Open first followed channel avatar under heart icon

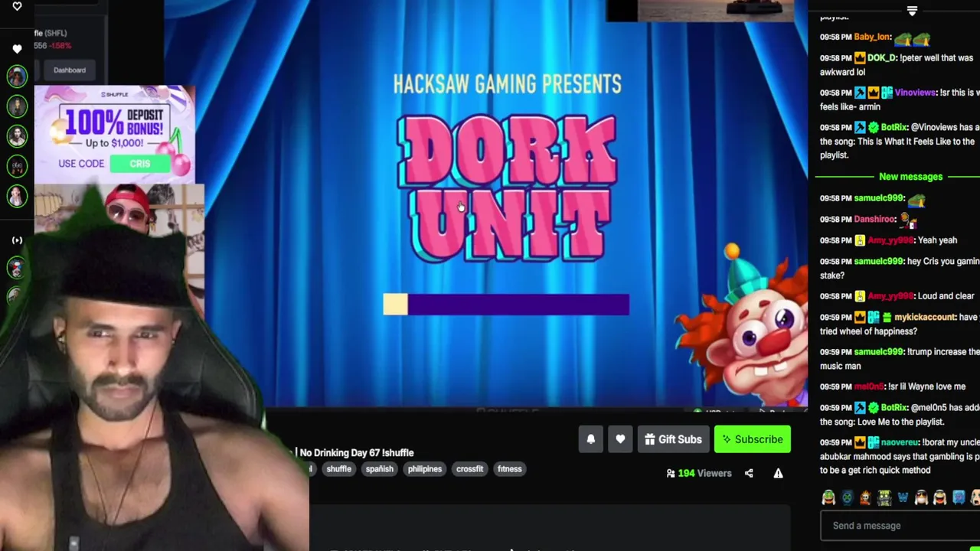(17, 75)
